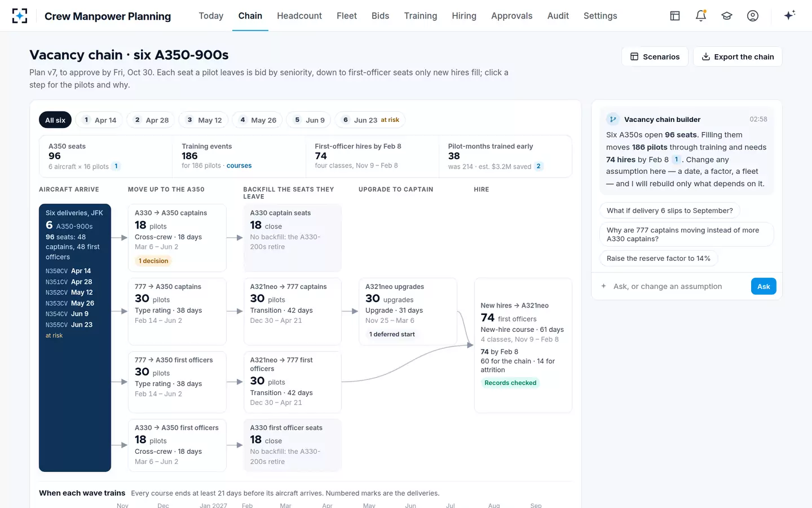The image size is (812, 508).
Task: Open the training cap icon in header
Action: (x=727, y=16)
